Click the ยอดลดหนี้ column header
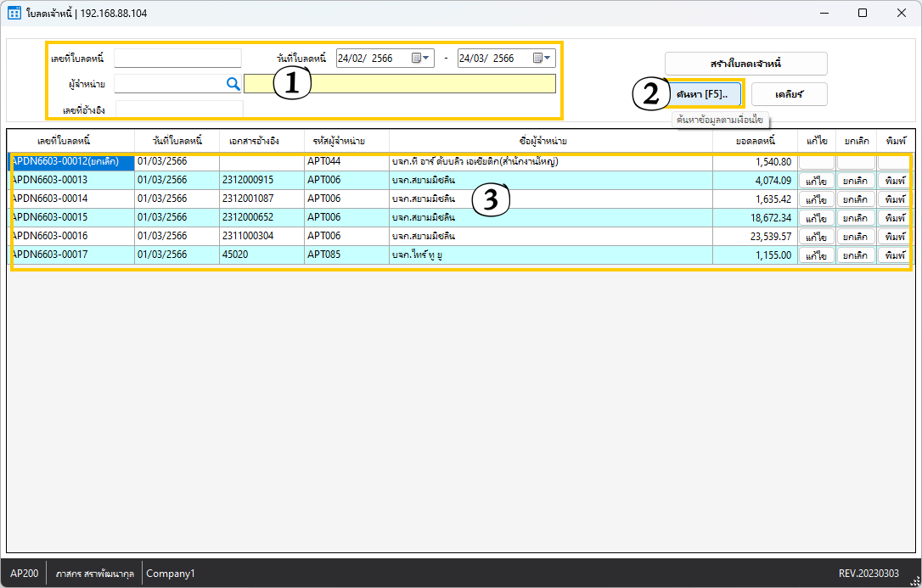 (x=754, y=140)
